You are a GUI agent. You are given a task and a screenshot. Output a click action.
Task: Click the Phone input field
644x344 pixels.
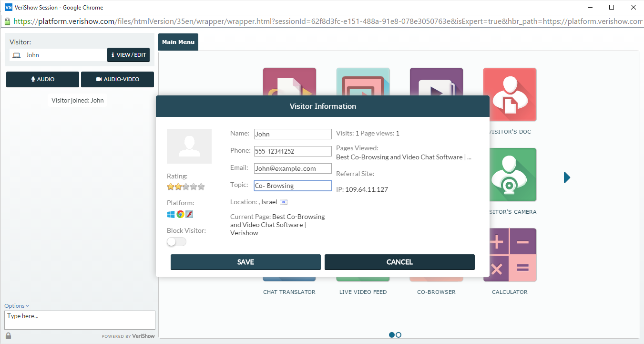click(293, 151)
